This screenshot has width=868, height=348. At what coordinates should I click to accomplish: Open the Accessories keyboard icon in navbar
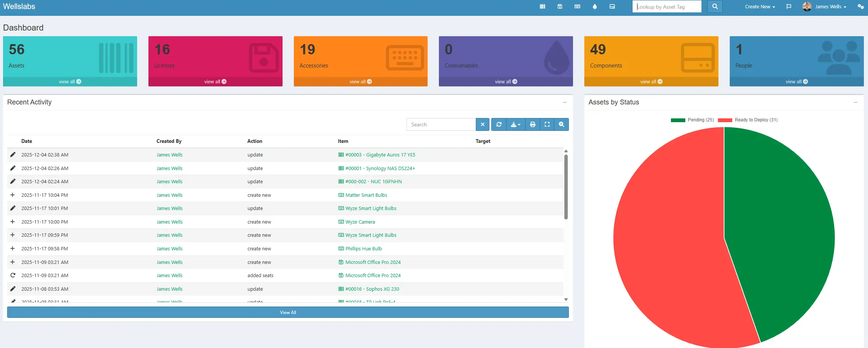point(577,6)
